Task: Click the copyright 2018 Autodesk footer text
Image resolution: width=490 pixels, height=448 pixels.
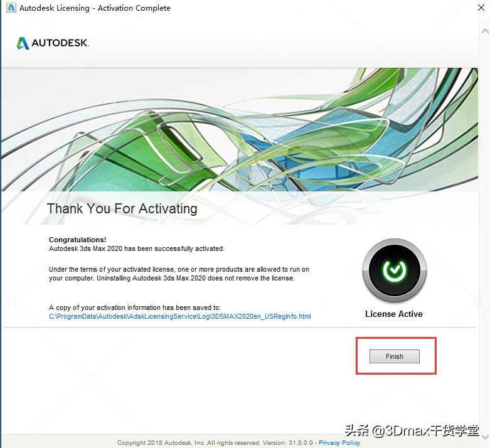Action: tap(215, 443)
